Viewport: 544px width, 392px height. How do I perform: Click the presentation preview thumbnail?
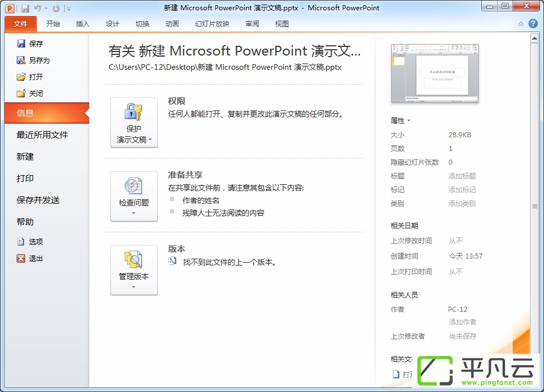435,73
